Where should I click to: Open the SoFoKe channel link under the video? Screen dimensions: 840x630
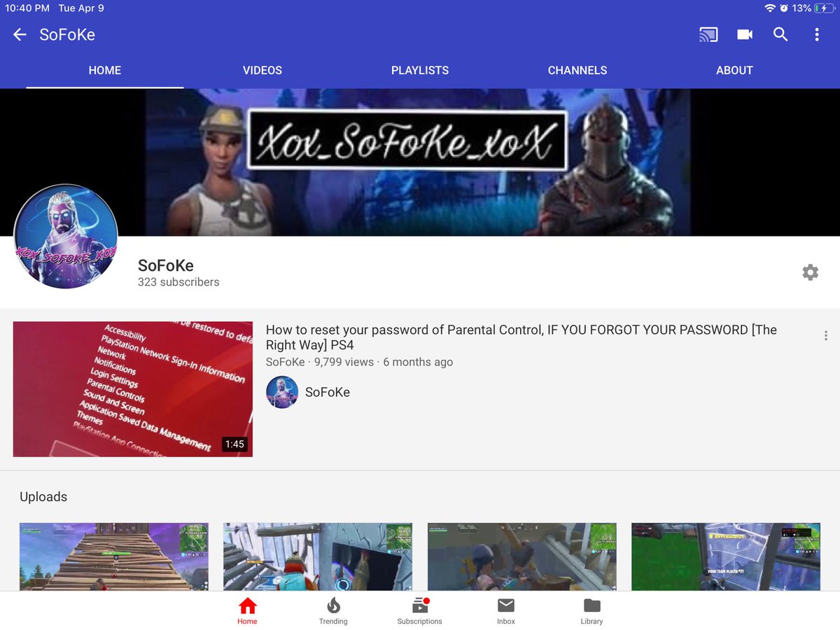[x=307, y=392]
